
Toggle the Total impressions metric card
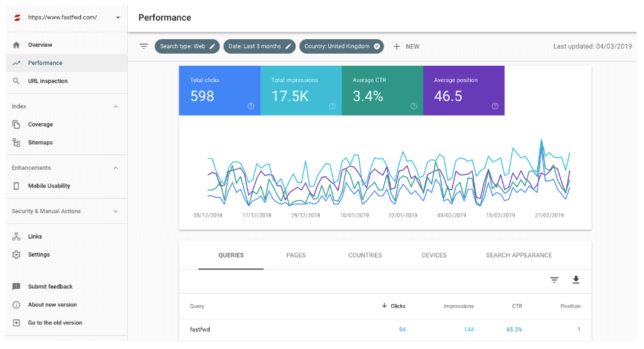(x=301, y=90)
